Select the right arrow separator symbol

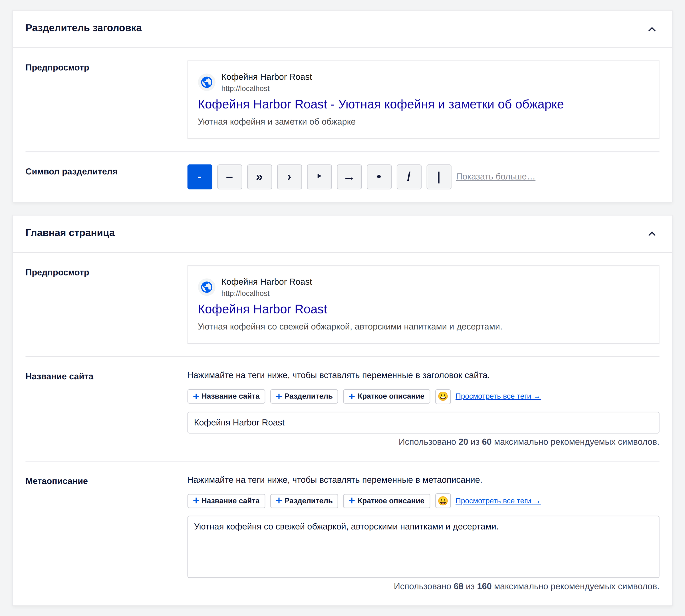pos(349,177)
